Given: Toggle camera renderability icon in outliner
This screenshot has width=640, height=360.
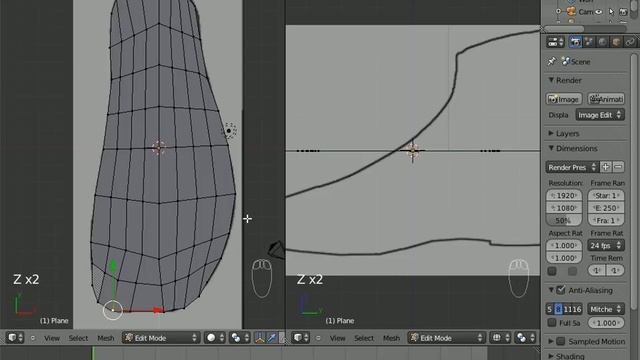Looking at the screenshot, I should click(x=623, y=12).
